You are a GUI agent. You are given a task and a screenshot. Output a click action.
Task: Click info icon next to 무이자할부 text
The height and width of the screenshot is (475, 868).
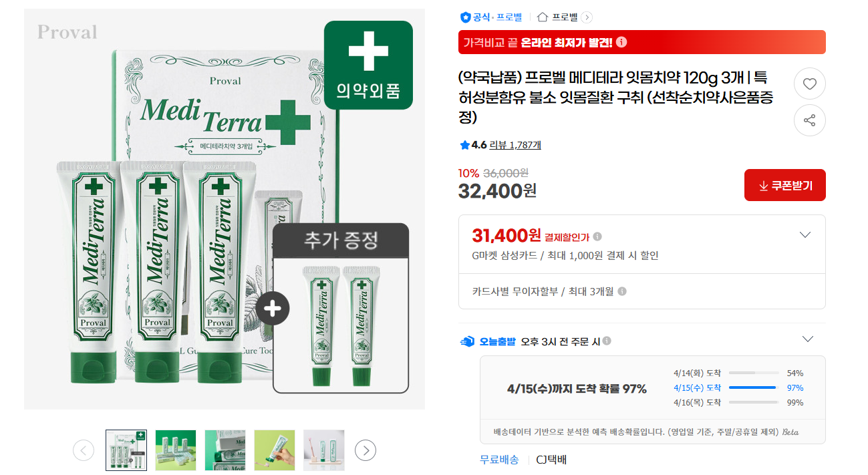[x=622, y=291]
